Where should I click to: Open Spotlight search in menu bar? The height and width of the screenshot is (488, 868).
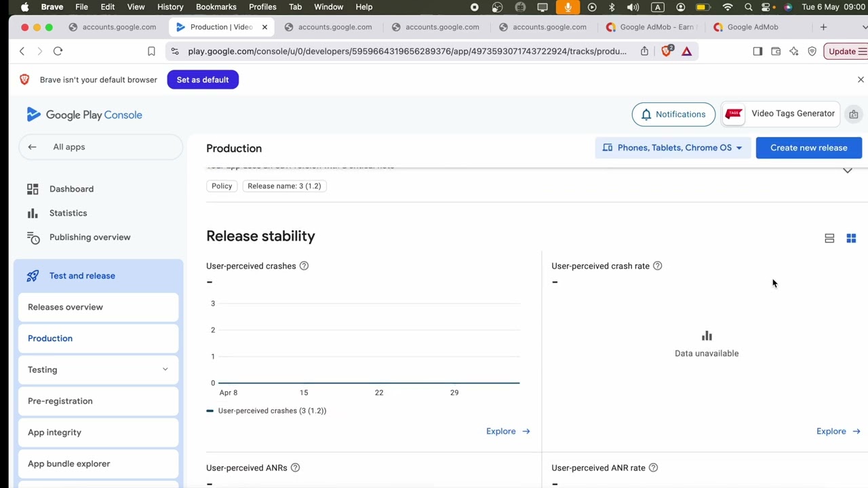click(x=748, y=7)
